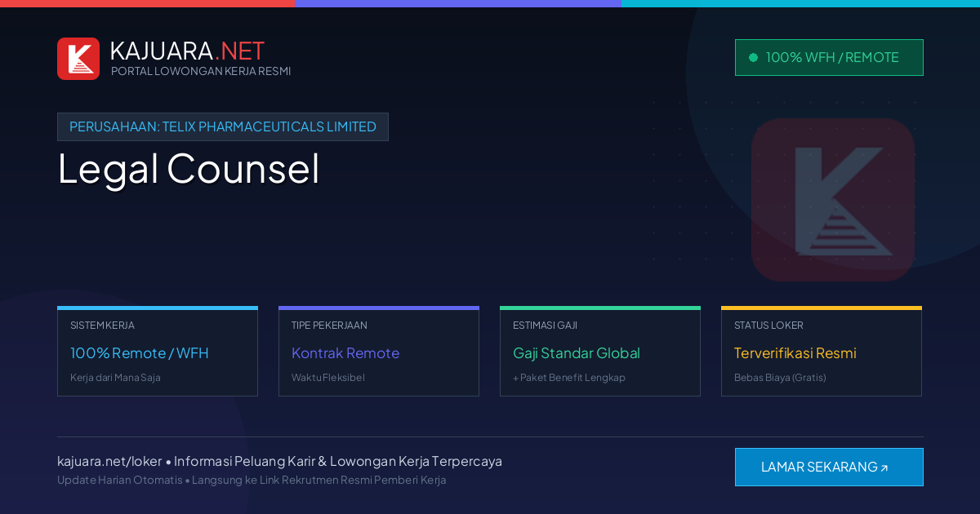Open the Estimasi Gaji Standar Global card
Viewport: 980px width, 514px height.
[x=600, y=351]
